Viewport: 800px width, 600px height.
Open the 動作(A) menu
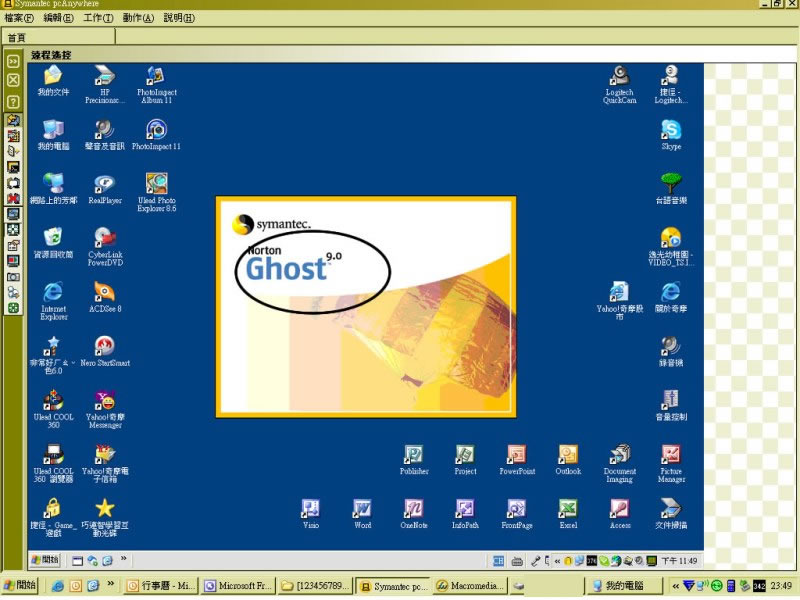138,18
